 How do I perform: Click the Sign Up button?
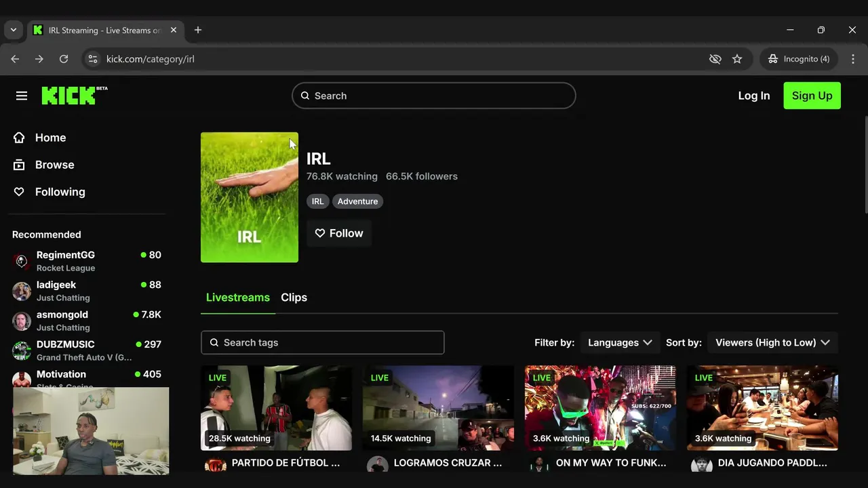[x=812, y=96]
